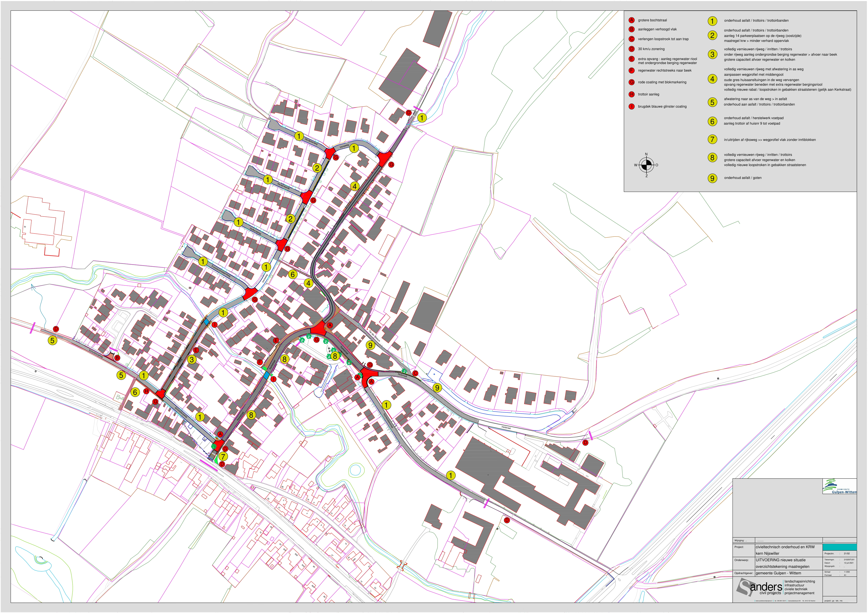Click the legend's yellow number 9 circle

coord(712,178)
